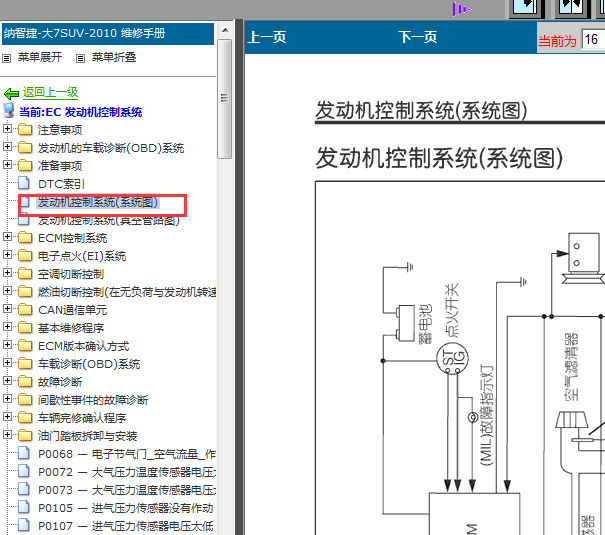Screen dimensions: 605x535
Task: Select 发动机控制系统(真空管路图) tree item
Action: [x=109, y=221]
